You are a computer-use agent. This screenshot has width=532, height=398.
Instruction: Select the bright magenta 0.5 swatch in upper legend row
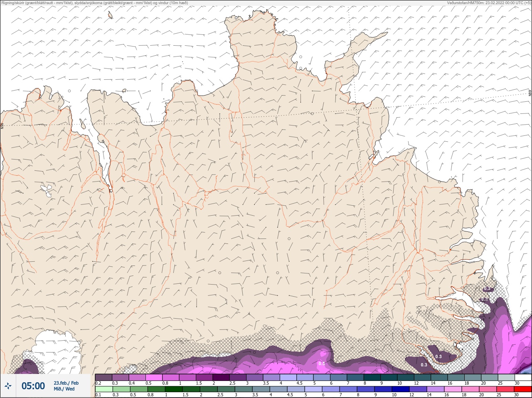[154, 377]
